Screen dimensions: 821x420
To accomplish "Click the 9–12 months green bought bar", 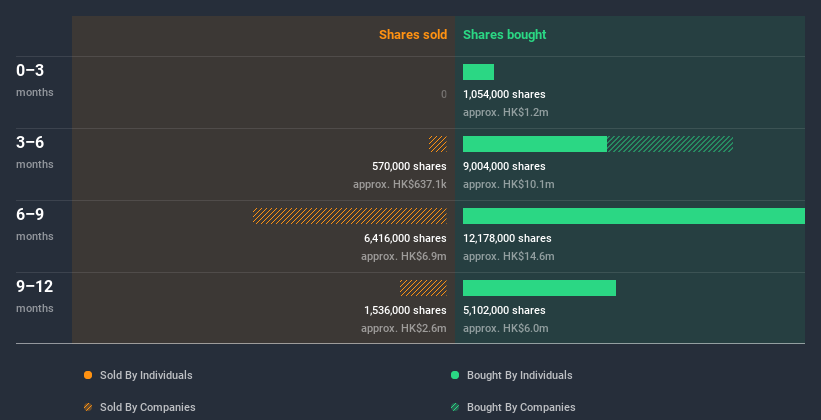I will [539, 288].
